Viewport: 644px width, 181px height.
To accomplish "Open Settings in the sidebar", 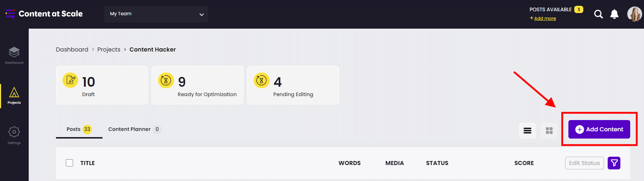I will click(x=14, y=135).
